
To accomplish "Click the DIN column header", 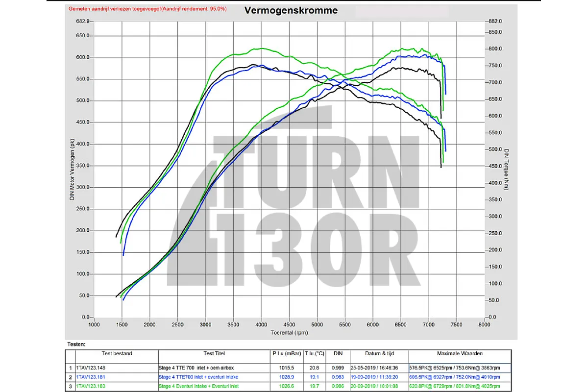I will point(338,353).
